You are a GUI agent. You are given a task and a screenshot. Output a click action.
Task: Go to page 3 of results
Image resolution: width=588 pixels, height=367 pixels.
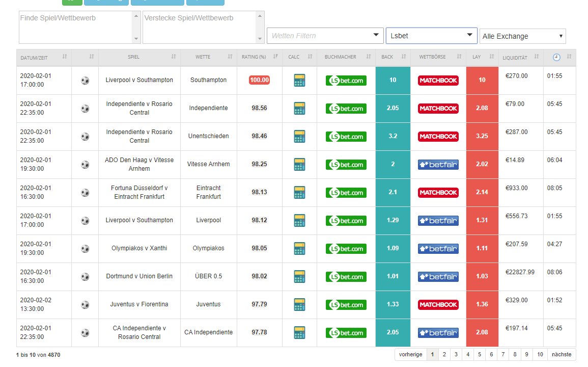(456, 355)
